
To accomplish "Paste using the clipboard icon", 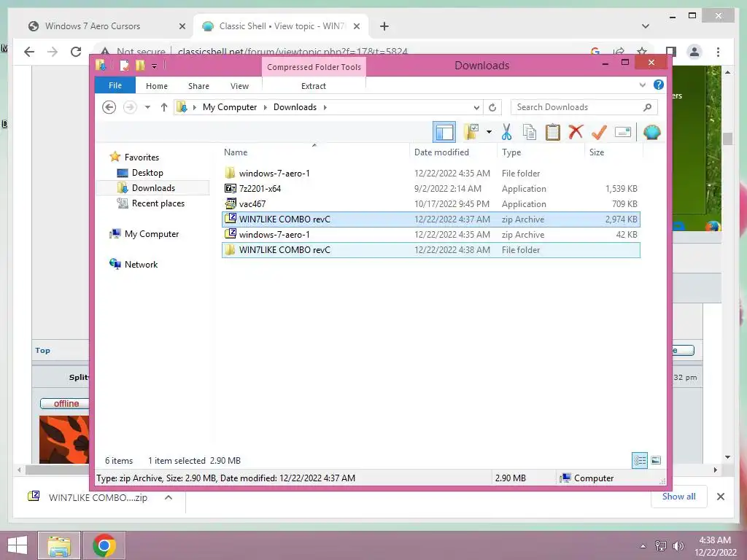I will (x=553, y=132).
